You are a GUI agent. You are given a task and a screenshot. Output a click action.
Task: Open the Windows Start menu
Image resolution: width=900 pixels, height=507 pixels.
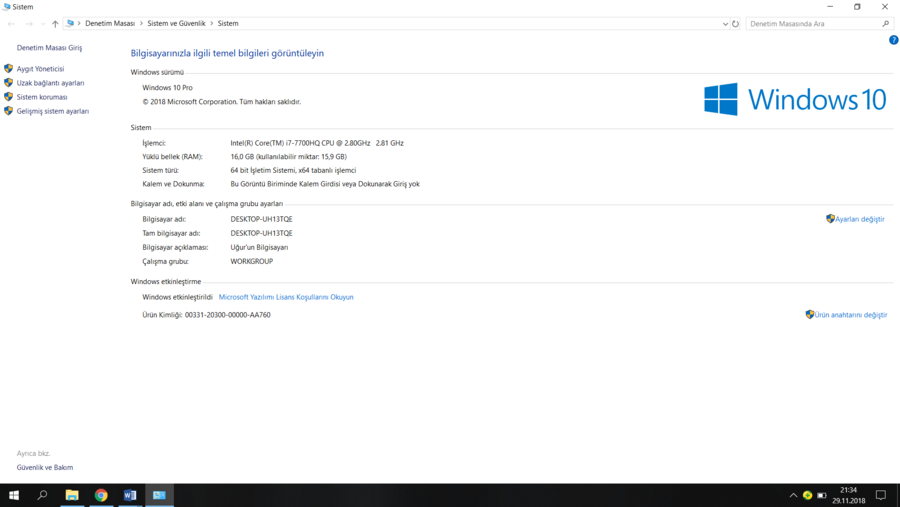pyautogui.click(x=14, y=495)
